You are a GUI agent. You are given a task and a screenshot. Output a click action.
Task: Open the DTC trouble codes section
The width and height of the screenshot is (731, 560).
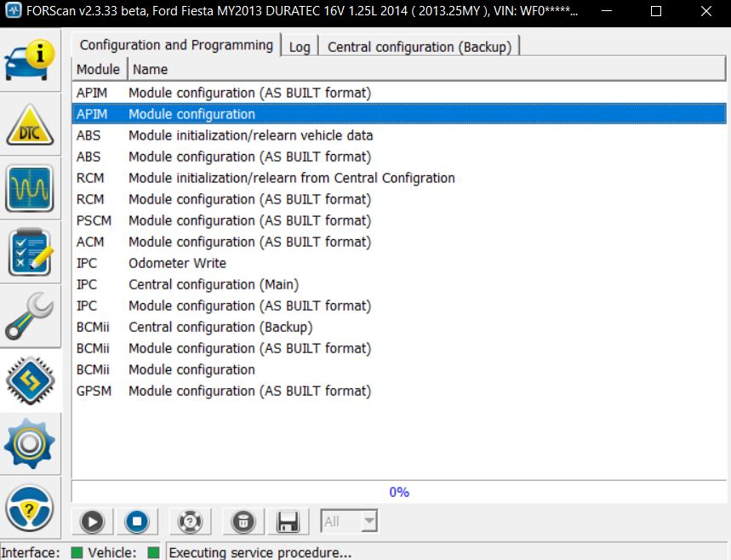click(31, 125)
